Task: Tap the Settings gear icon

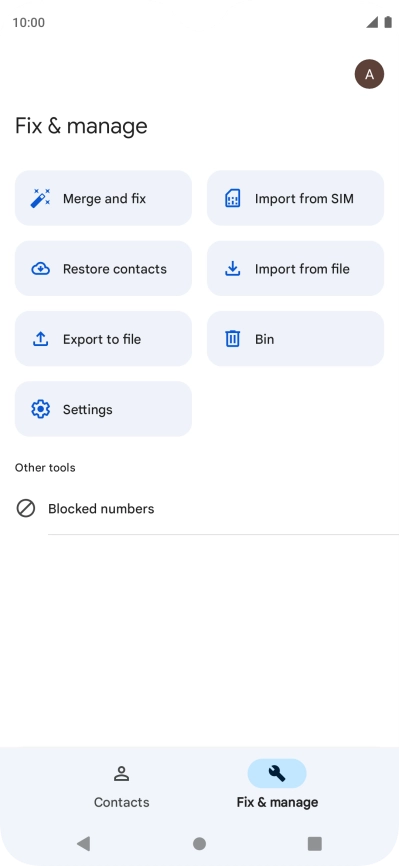Action: (x=40, y=409)
